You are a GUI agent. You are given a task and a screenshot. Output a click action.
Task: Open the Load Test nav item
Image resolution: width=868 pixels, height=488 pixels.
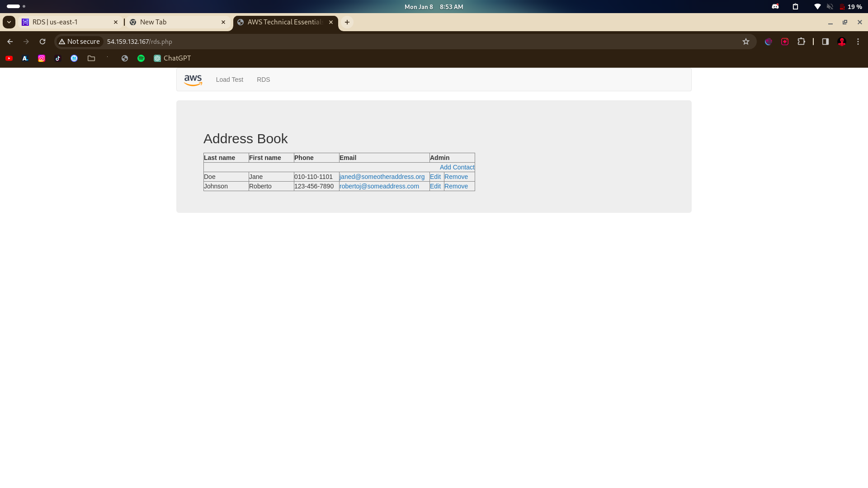(x=229, y=80)
